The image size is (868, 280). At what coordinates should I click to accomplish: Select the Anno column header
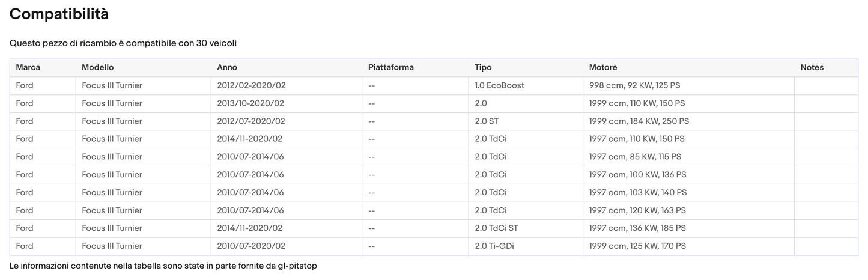point(227,68)
